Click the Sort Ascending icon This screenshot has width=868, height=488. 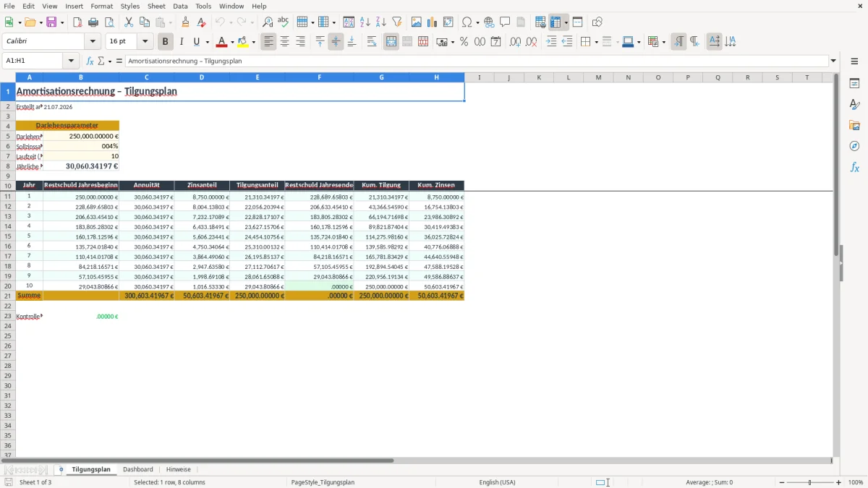[365, 22]
